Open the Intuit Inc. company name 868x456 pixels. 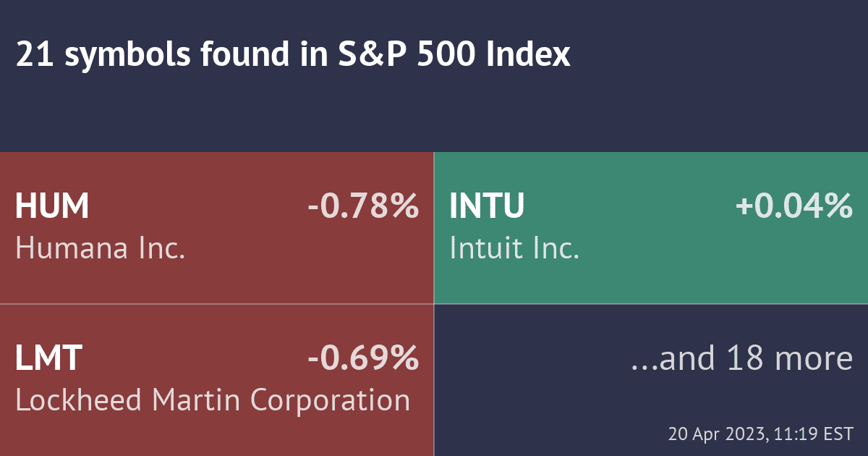tap(514, 249)
